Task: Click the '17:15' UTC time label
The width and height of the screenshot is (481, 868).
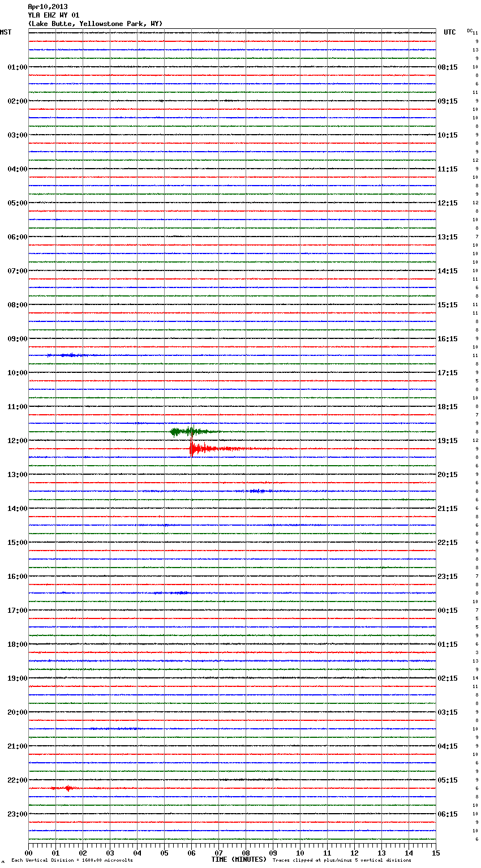Action: (x=448, y=373)
